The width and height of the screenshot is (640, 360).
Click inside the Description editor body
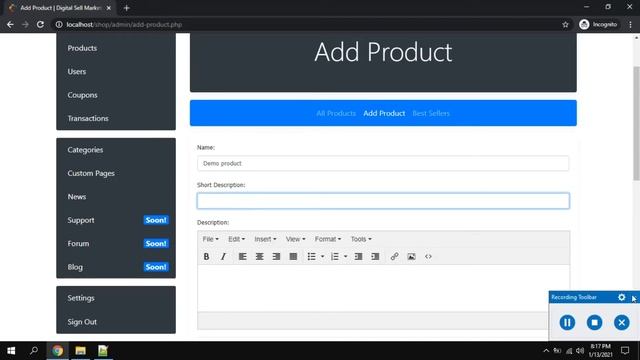(x=383, y=288)
